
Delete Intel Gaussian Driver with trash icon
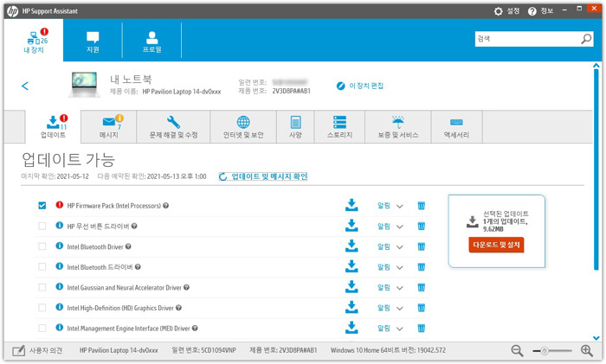pos(422,288)
